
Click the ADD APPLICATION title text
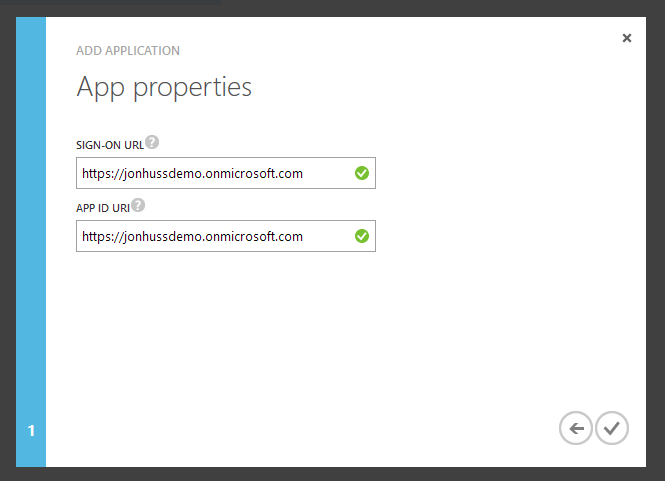pos(128,51)
